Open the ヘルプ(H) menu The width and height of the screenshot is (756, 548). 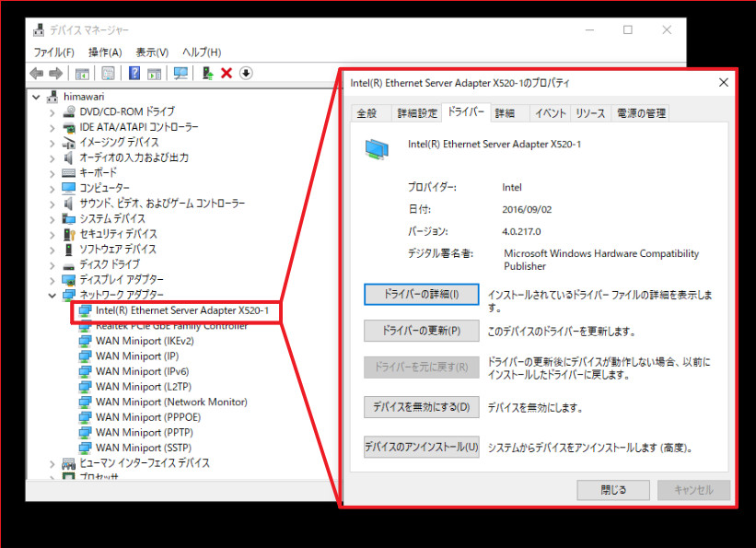tap(202, 52)
